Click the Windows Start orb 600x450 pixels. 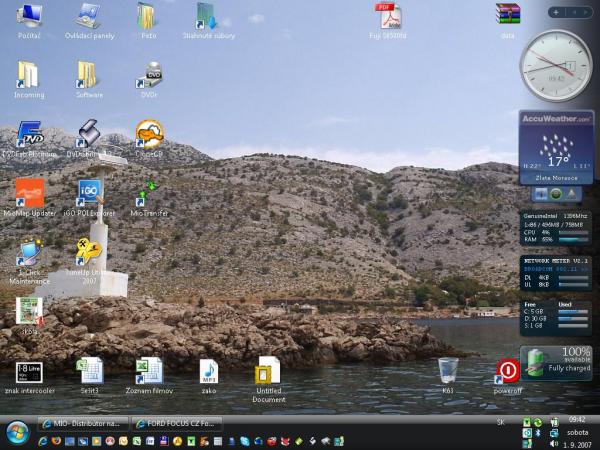tap(17, 432)
